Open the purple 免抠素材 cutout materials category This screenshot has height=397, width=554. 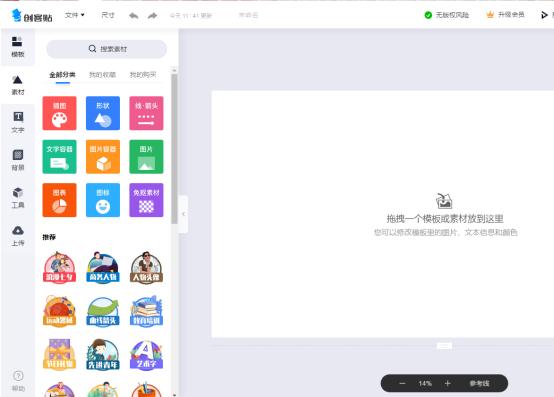coord(146,200)
